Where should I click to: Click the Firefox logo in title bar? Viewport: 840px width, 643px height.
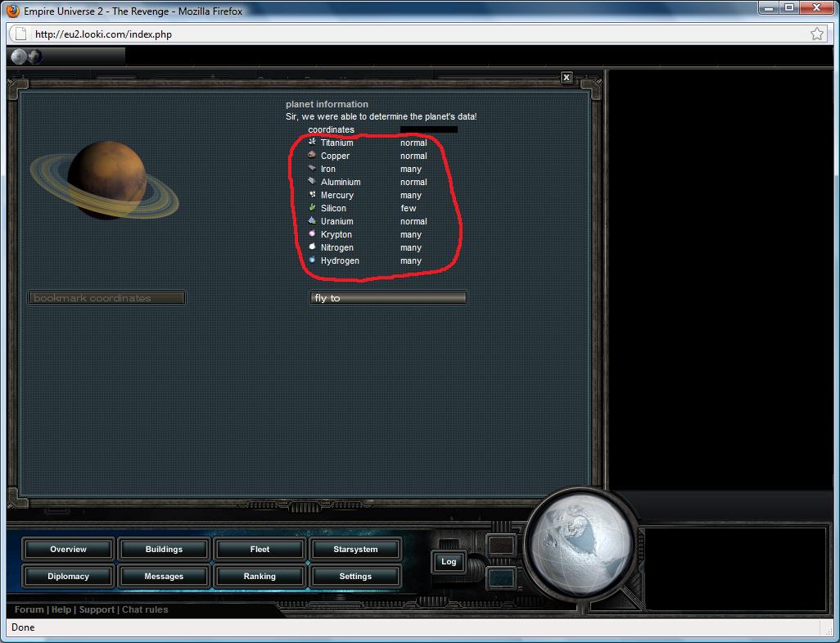coord(13,11)
